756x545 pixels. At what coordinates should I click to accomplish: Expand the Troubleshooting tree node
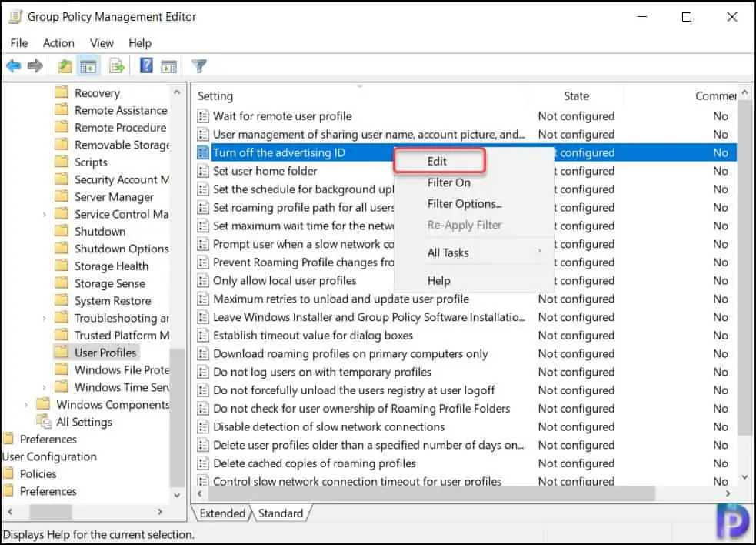(45, 318)
